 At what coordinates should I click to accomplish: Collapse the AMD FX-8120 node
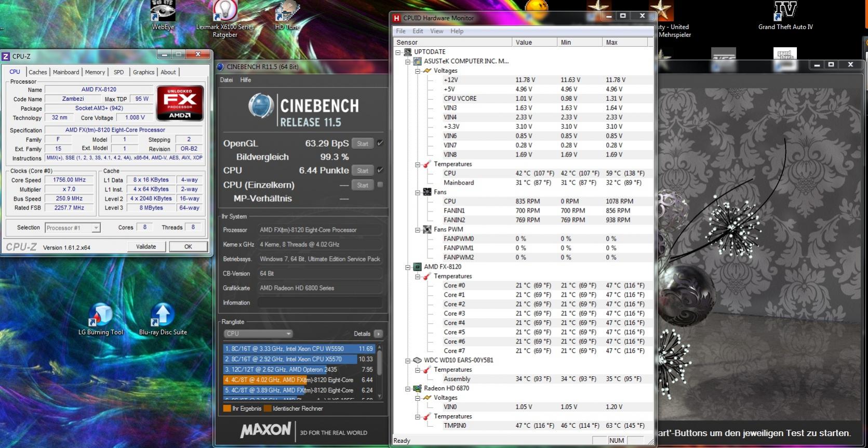(408, 267)
